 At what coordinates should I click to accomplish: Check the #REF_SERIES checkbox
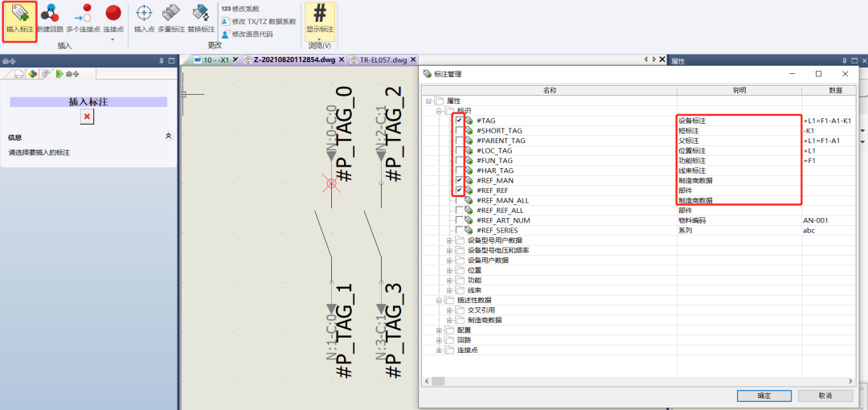(460, 230)
